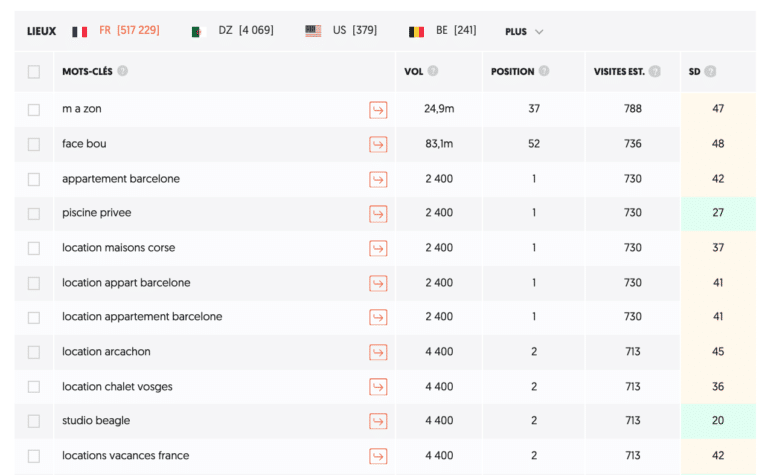The image size is (768, 475).
Task: Click arrow icon next to 'location arcachon'
Action: [378, 352]
